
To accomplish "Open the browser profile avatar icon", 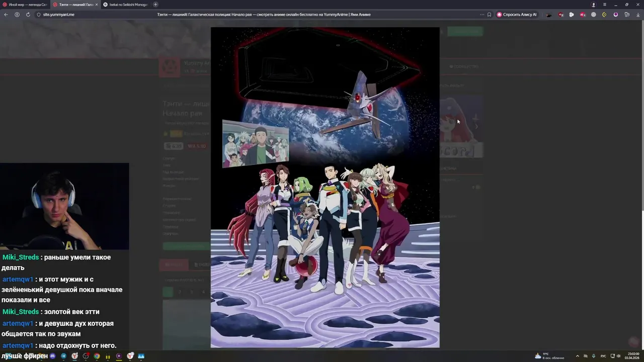I will coord(594,5).
